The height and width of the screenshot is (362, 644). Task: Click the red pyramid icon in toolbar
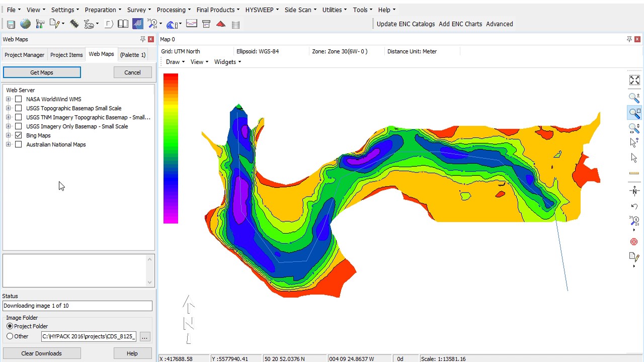[221, 24]
